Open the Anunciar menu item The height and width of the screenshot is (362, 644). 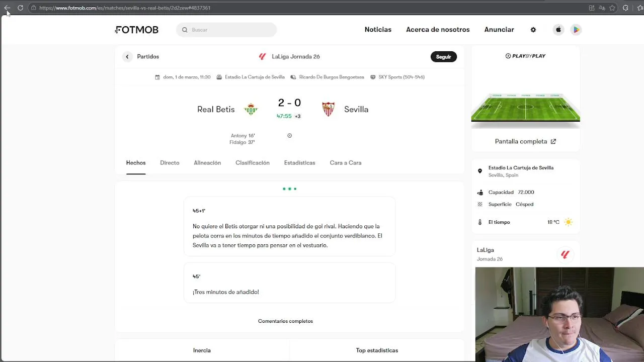(499, 30)
